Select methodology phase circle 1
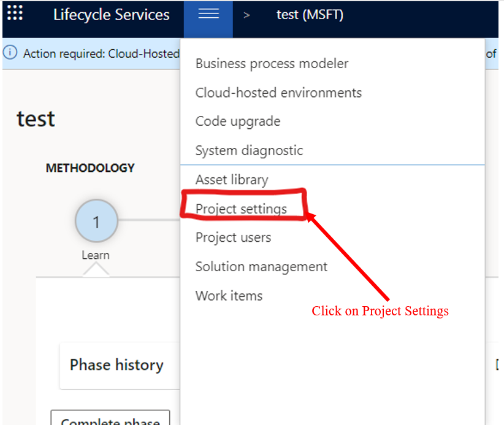Screen dimensions: 504x435 (96, 221)
